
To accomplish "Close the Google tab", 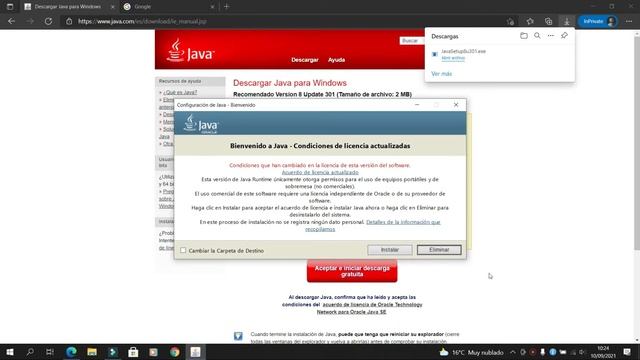I will (x=212, y=7).
